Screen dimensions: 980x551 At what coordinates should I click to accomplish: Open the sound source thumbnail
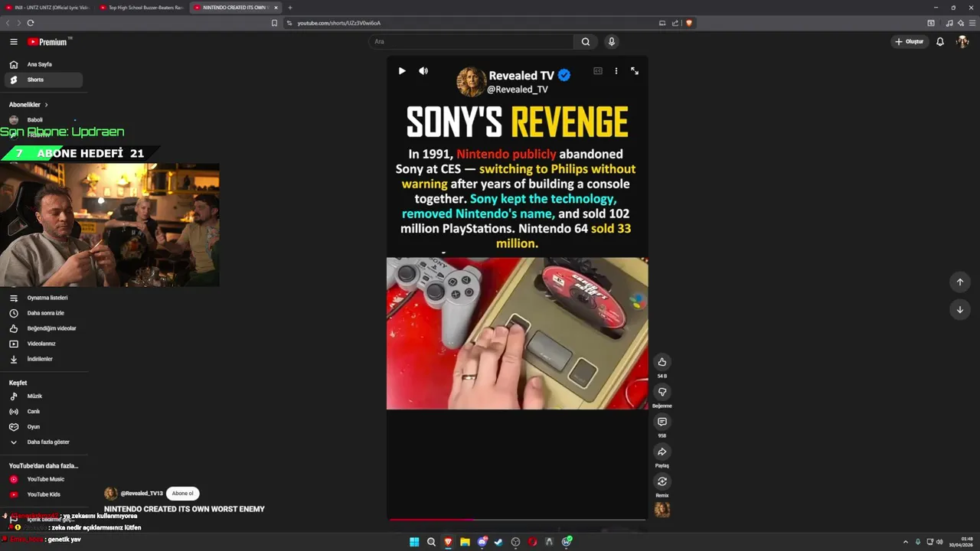(662, 510)
